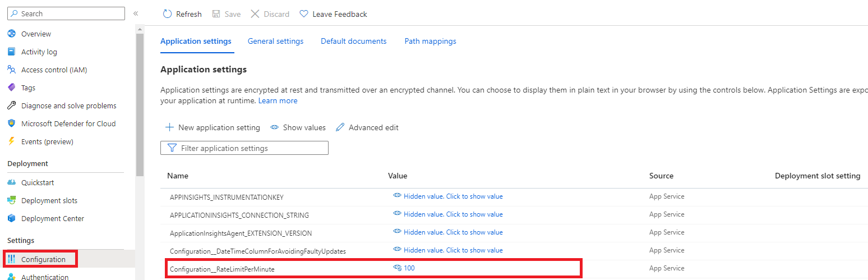The height and width of the screenshot is (280, 868).
Task: Open Microsoft Defender for Cloud
Action: point(68,123)
